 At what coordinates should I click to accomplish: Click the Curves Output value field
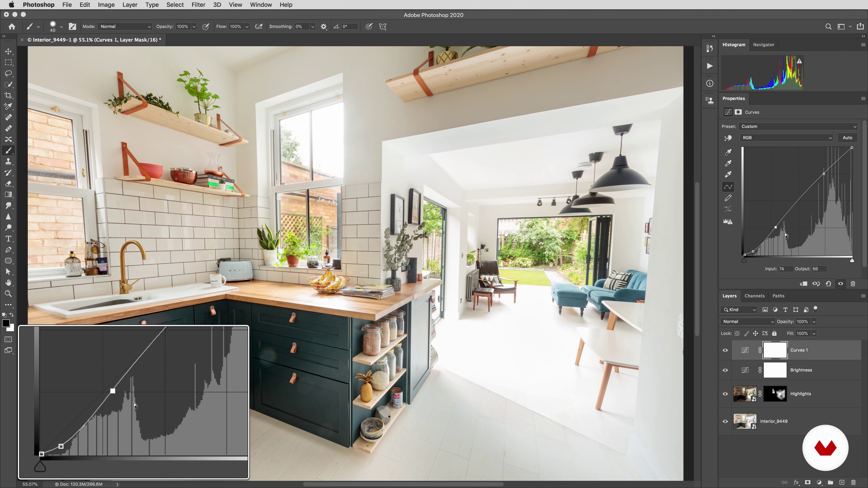click(x=819, y=269)
